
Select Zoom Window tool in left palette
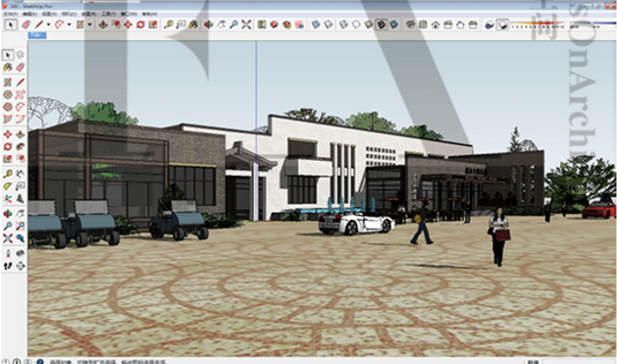tap(20, 226)
